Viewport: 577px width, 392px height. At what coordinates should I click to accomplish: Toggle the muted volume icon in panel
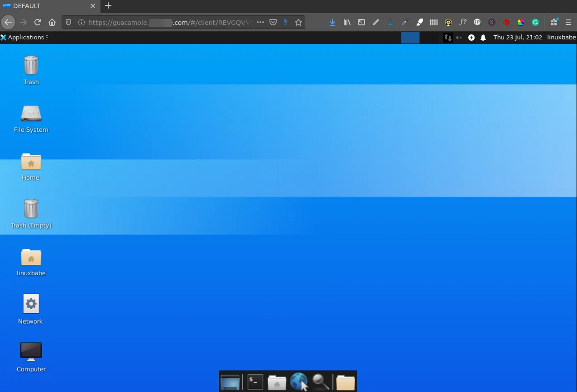(459, 38)
